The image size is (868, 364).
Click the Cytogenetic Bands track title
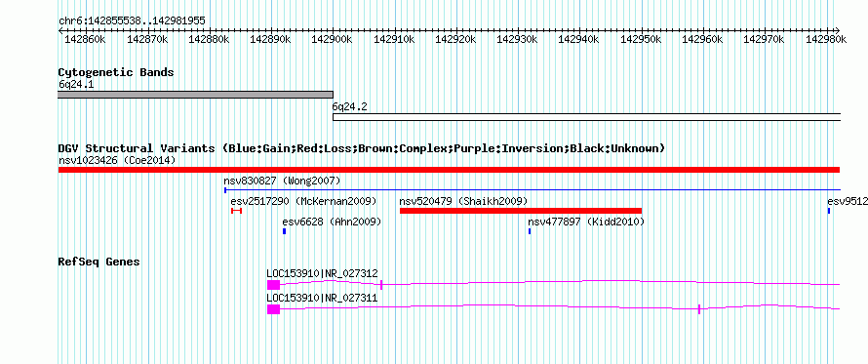pos(116,72)
